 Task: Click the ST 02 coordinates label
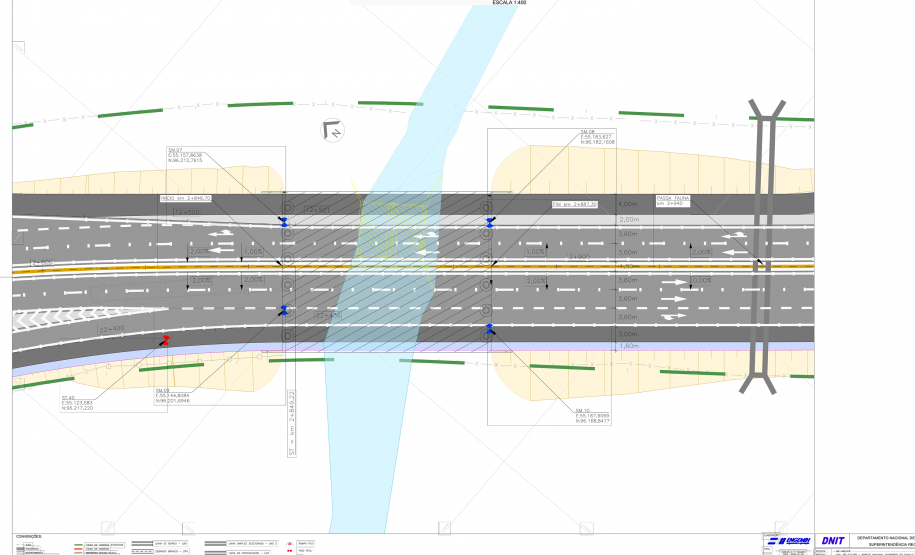point(77,403)
